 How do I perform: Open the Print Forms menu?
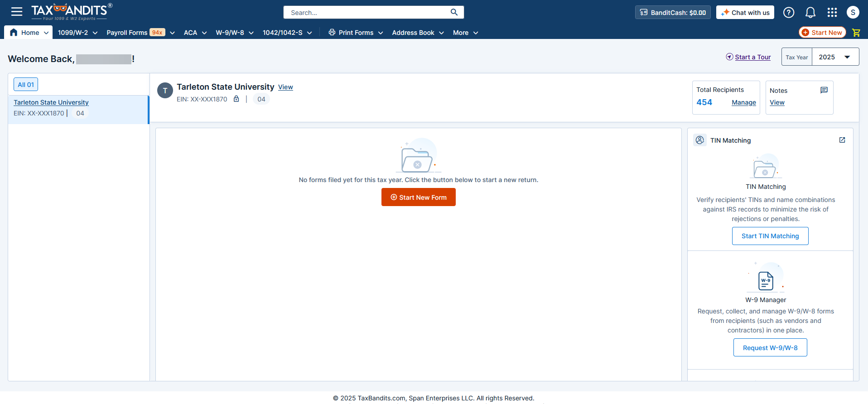(x=356, y=33)
